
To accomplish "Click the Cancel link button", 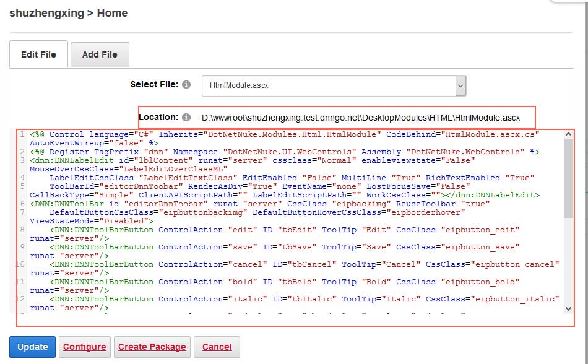I will pyautogui.click(x=217, y=347).
